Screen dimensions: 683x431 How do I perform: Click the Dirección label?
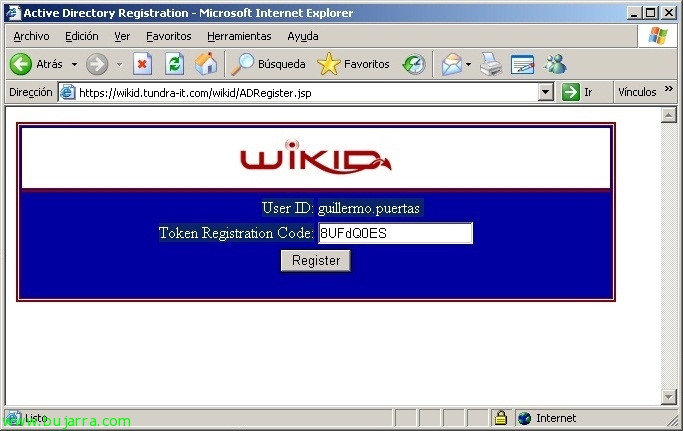coord(30,92)
